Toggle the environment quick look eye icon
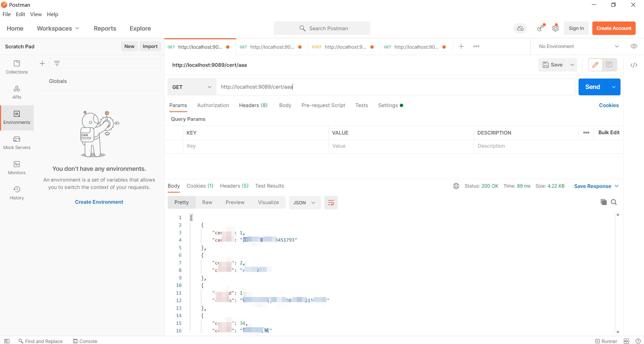Viewport: 644px width, 344px height. [x=634, y=46]
